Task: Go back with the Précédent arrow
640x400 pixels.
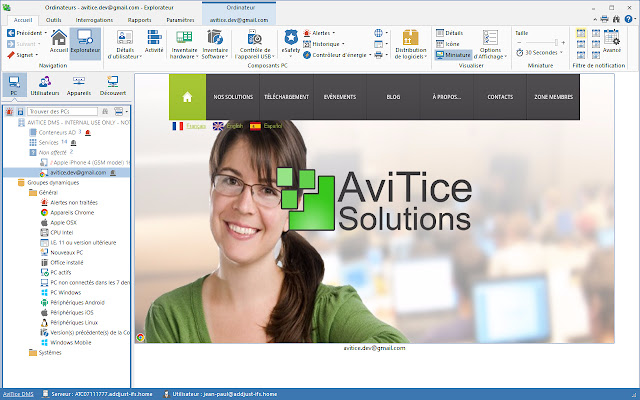Action: [x=11, y=33]
